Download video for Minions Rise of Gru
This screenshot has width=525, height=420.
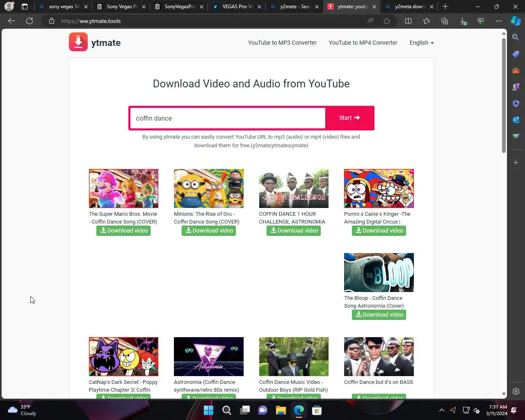(209, 231)
